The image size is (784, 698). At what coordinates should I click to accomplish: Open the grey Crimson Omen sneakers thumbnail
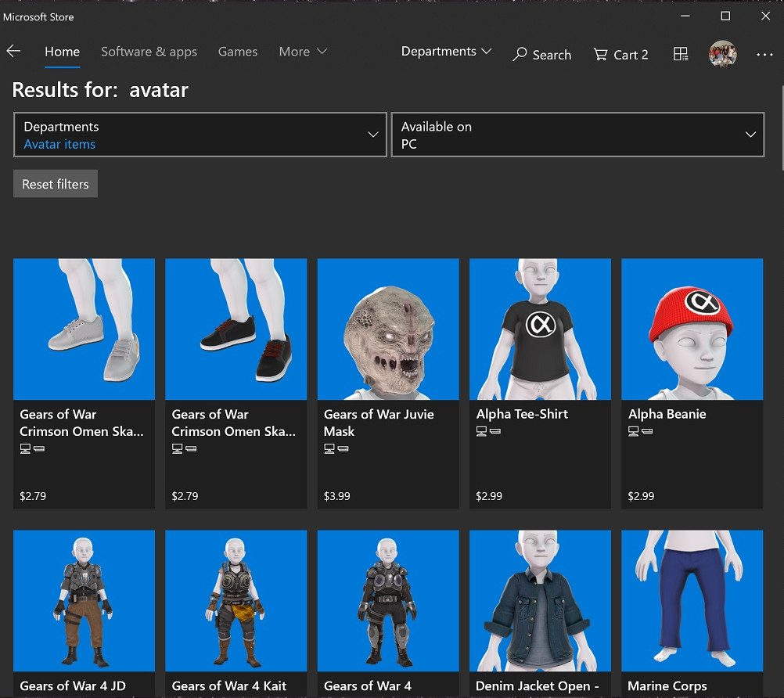point(84,329)
